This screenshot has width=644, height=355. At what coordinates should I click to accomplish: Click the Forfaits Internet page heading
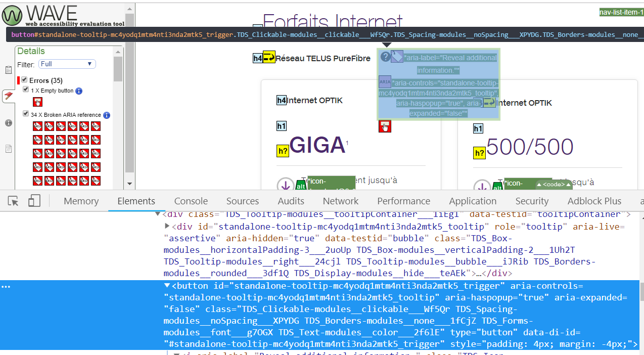pyautogui.click(x=333, y=20)
